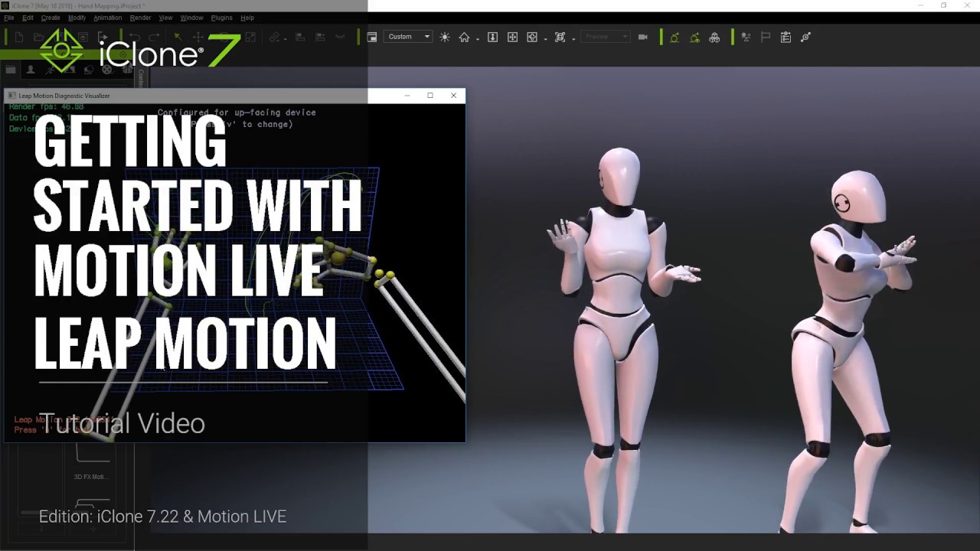Screen dimensions: 980x551
Task: Click the actor-on-platform icon
Action: coord(746,37)
